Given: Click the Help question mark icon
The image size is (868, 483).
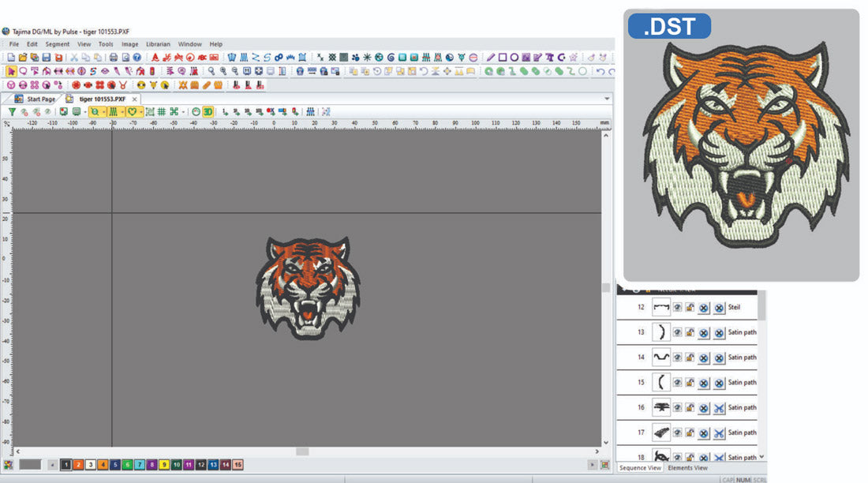Looking at the screenshot, I should tap(137, 56).
